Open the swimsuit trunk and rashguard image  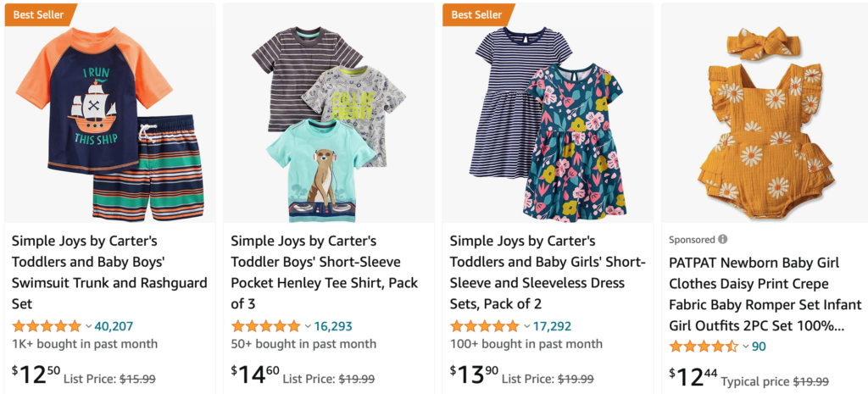[x=109, y=119]
